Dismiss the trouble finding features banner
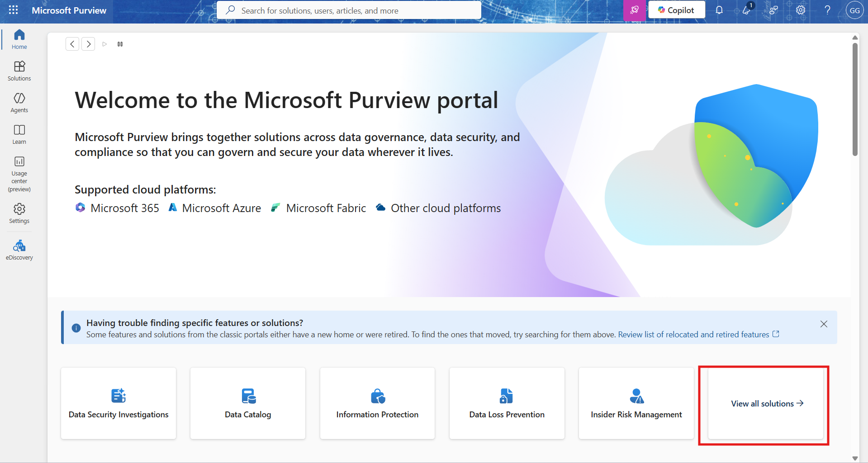Image resolution: width=868 pixels, height=463 pixels. coord(824,324)
